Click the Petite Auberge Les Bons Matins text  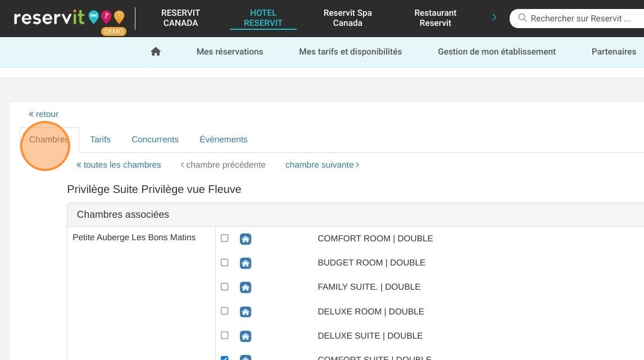point(134,237)
